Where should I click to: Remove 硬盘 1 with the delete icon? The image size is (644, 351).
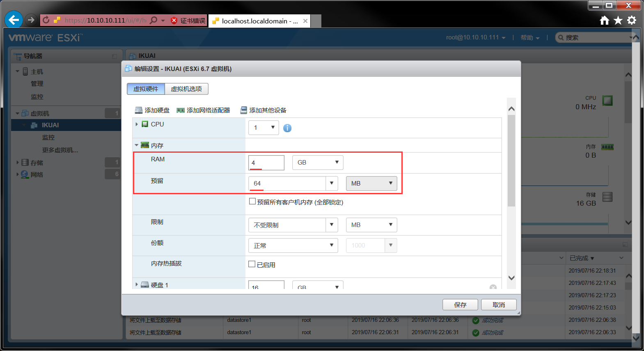click(x=493, y=287)
